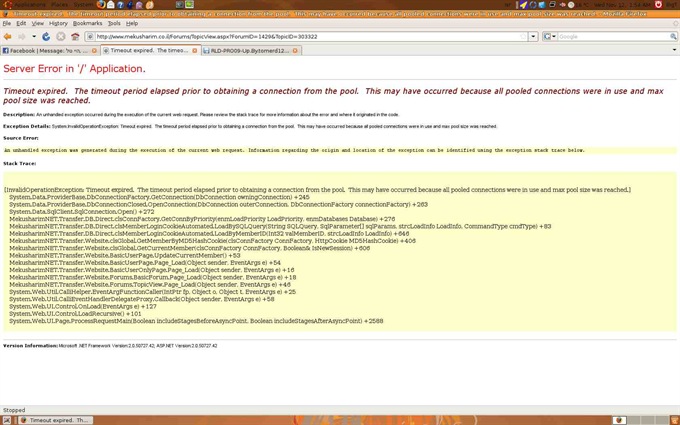
Task: Open the History menu
Action: pos(59,23)
